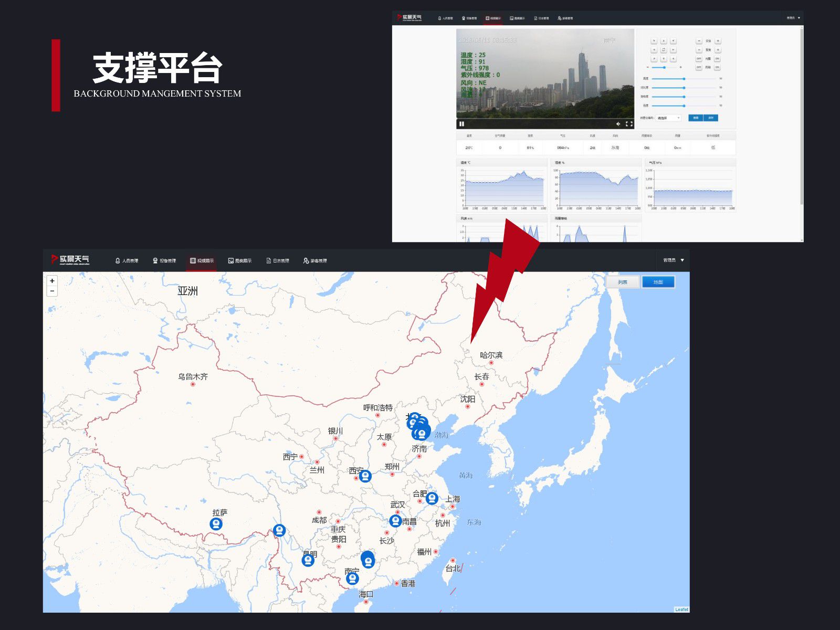The width and height of the screenshot is (840, 630).
Task: Zoom out the map with minus button
Action: (x=52, y=291)
